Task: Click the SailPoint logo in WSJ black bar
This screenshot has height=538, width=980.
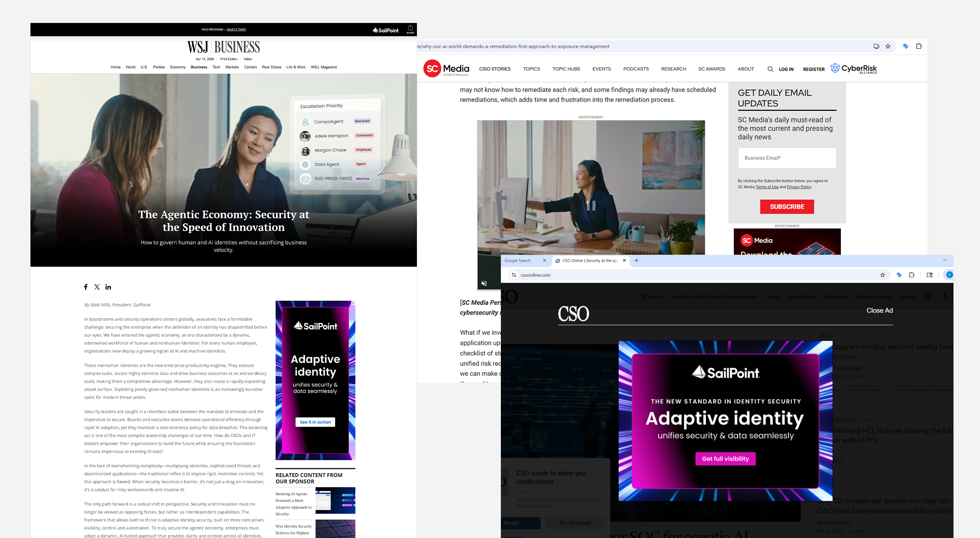Action: click(386, 30)
